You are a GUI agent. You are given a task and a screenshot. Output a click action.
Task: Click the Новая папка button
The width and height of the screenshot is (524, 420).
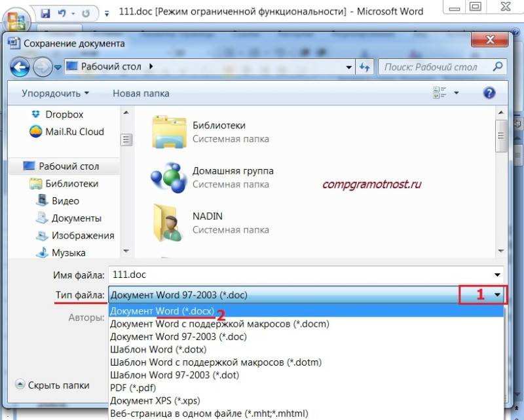[x=141, y=93]
